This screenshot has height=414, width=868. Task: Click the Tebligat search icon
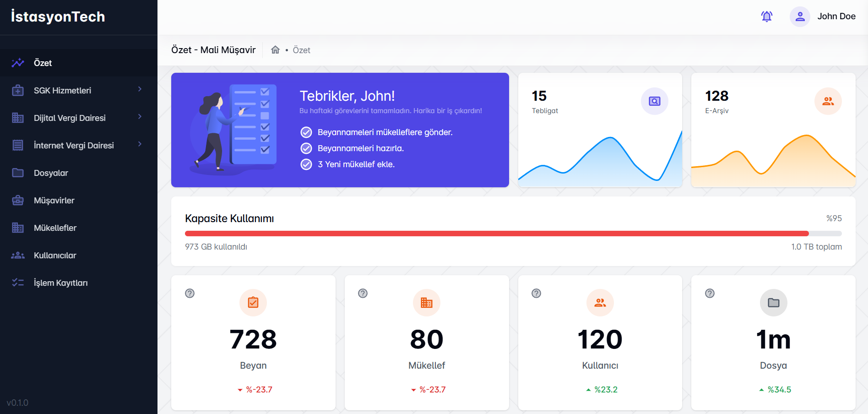654,101
